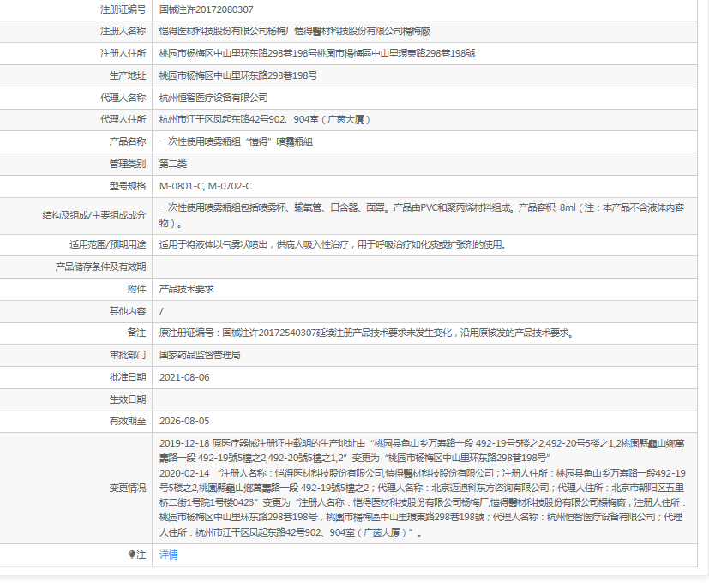Viewport: 709px width, 588px height.
Task: Select the registrant address 桃园市杨梅区中山里环东路298巷198号桃園市 value
Action: 317,53
